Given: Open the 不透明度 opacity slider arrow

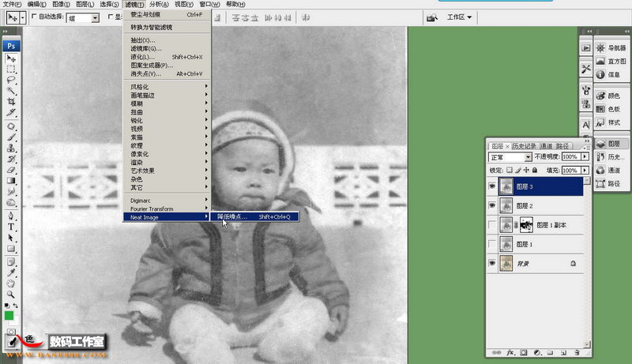Looking at the screenshot, I should click(x=585, y=156).
